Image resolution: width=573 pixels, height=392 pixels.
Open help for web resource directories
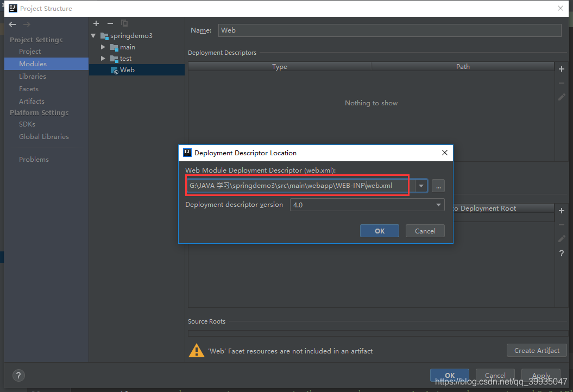coord(562,253)
